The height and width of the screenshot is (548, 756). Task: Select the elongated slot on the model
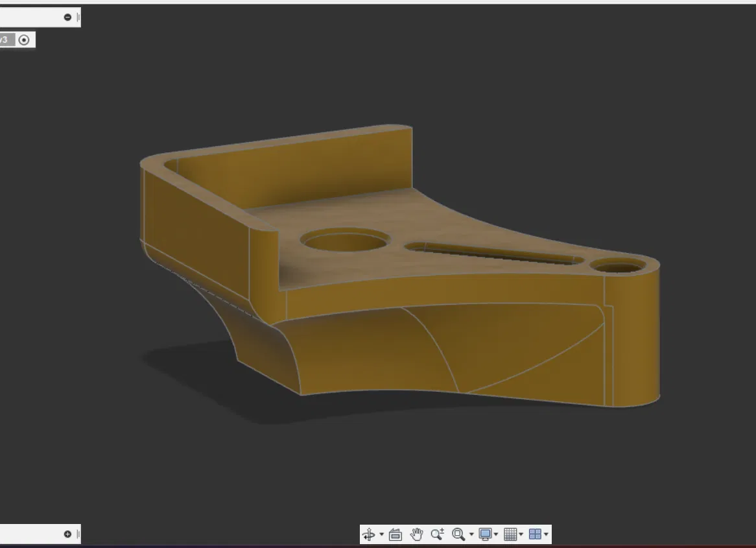point(495,254)
